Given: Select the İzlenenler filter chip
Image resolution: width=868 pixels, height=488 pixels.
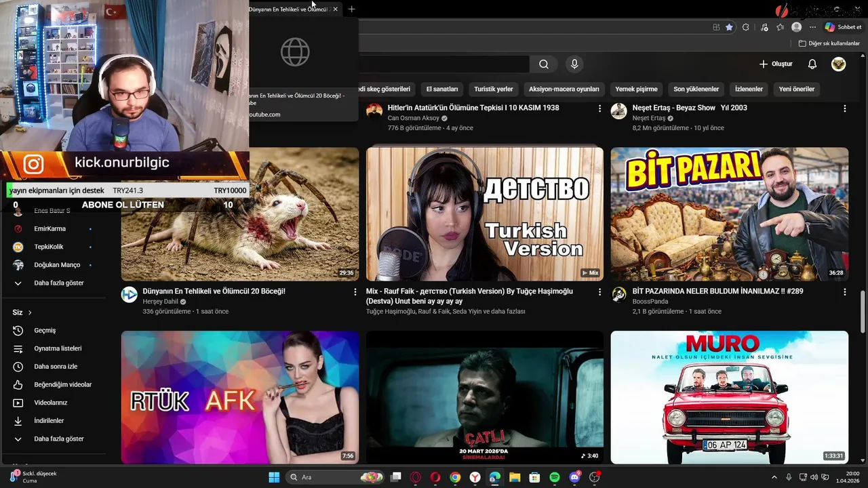Looking at the screenshot, I should pyautogui.click(x=749, y=89).
